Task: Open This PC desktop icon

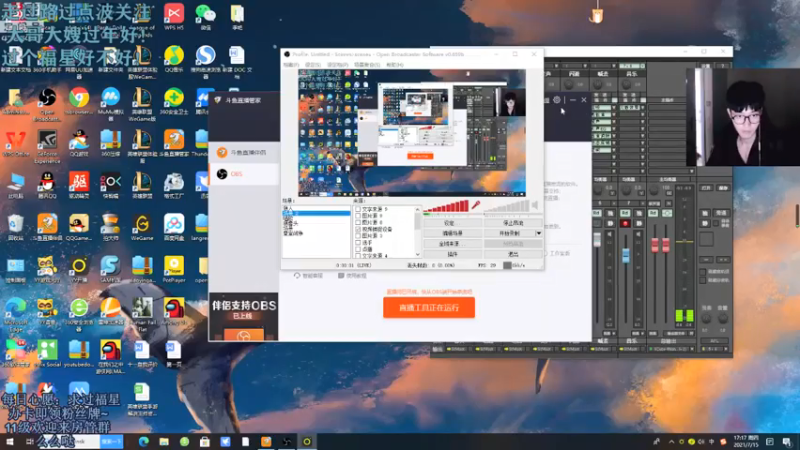Action: pos(15,185)
